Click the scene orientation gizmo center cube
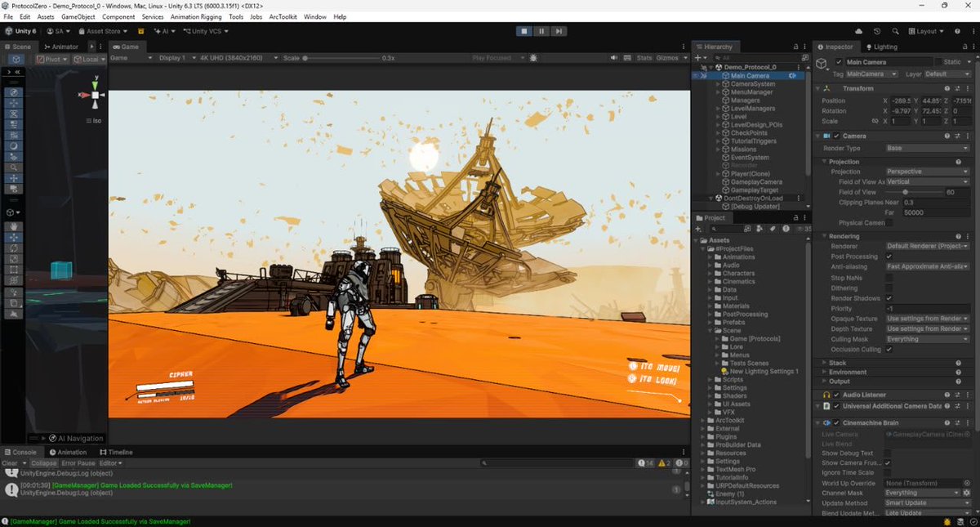This screenshot has width=980, height=527. click(x=96, y=95)
